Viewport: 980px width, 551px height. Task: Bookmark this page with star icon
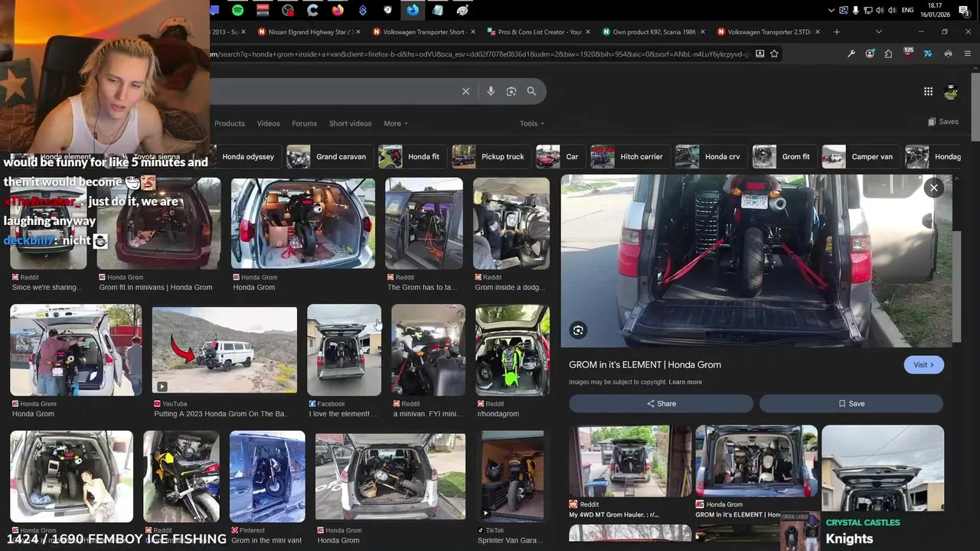tap(774, 54)
